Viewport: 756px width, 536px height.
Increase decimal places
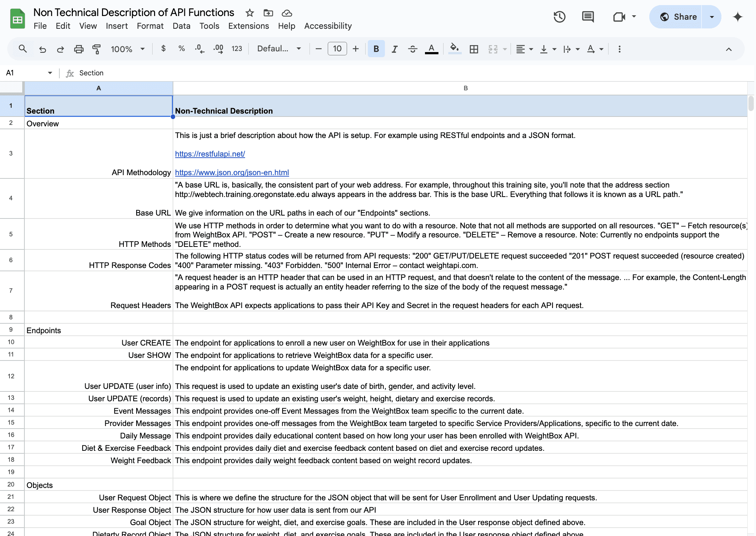tap(218, 48)
